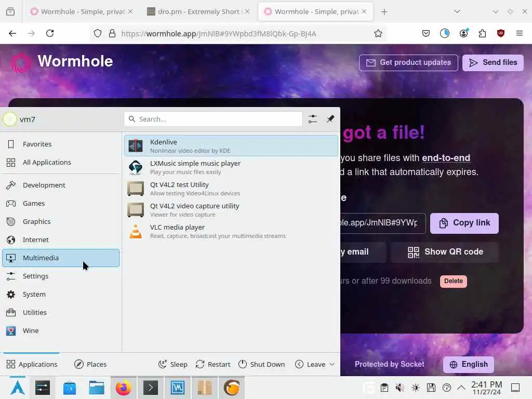Open the Settings category
Image resolution: width=532 pixels, height=399 pixels.
(61, 276)
